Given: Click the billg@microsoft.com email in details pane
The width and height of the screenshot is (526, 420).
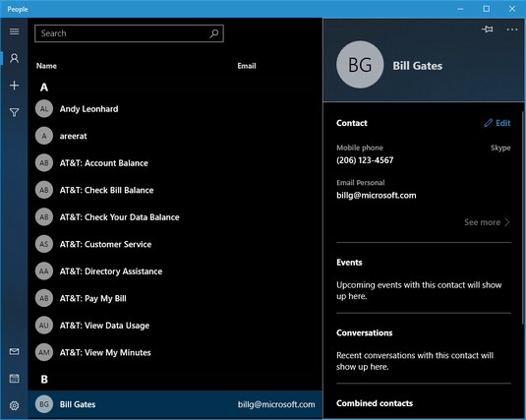Looking at the screenshot, I should (x=376, y=196).
